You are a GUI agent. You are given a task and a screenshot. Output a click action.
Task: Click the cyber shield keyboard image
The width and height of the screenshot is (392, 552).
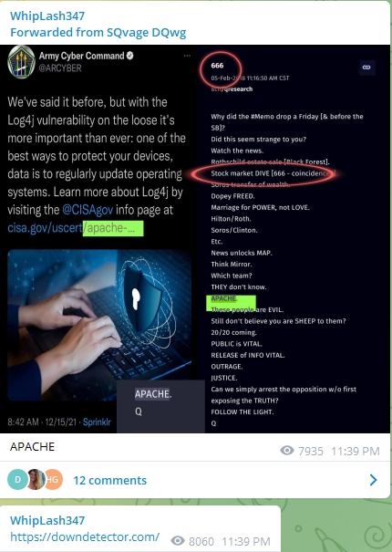point(99,326)
